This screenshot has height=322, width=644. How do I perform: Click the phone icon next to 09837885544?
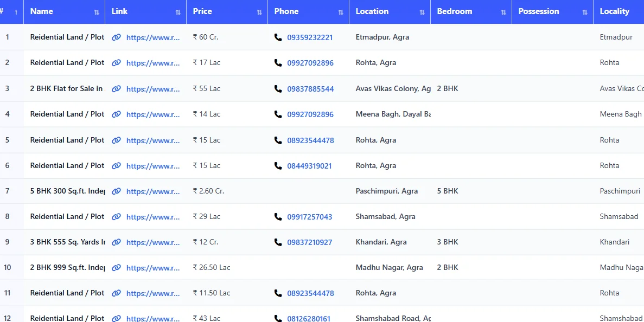pos(278,88)
